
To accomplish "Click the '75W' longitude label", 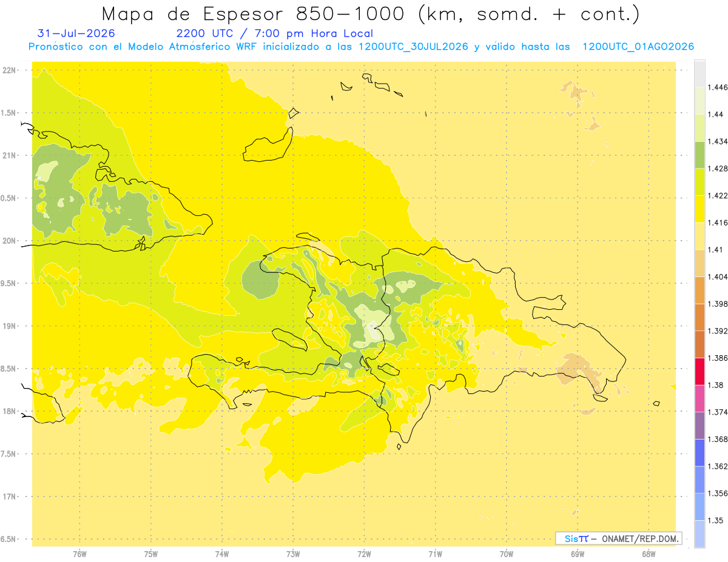I will tap(151, 554).
